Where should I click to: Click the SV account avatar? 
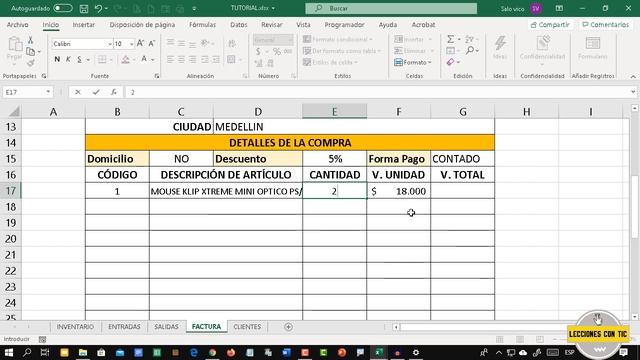[x=536, y=8]
